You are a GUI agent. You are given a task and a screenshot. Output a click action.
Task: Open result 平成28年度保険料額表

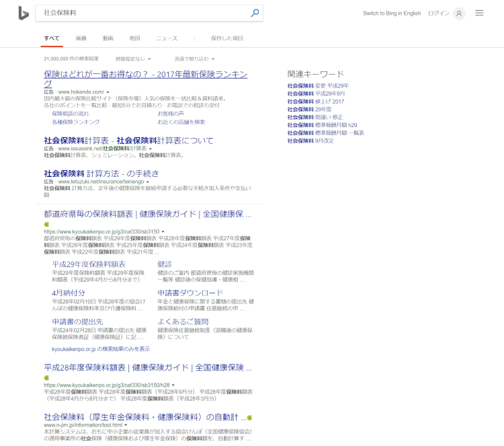pos(148,367)
